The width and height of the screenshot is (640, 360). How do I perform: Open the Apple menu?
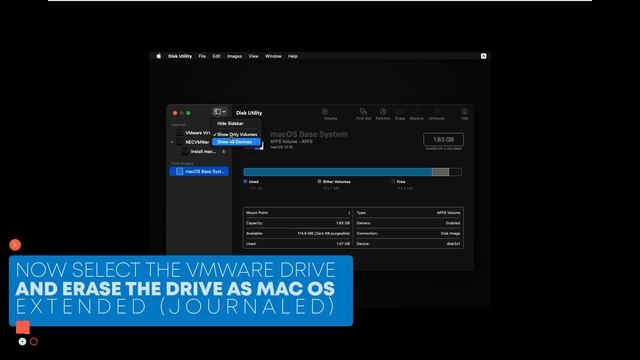158,56
